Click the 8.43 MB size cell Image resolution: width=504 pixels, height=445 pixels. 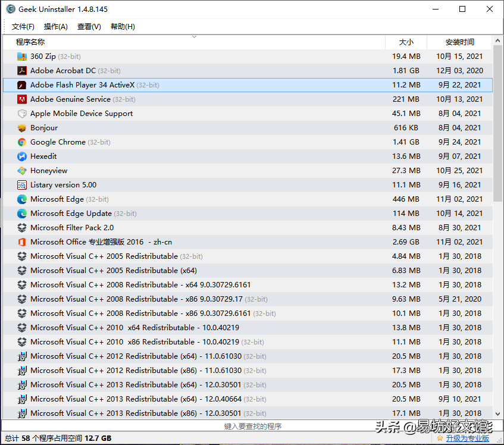click(x=406, y=228)
